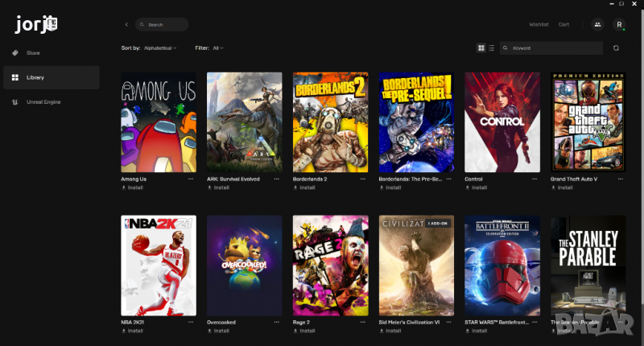Screen dimensions: 644x346
Task: Open NBA 2K21 more options menu
Action: [x=191, y=322]
